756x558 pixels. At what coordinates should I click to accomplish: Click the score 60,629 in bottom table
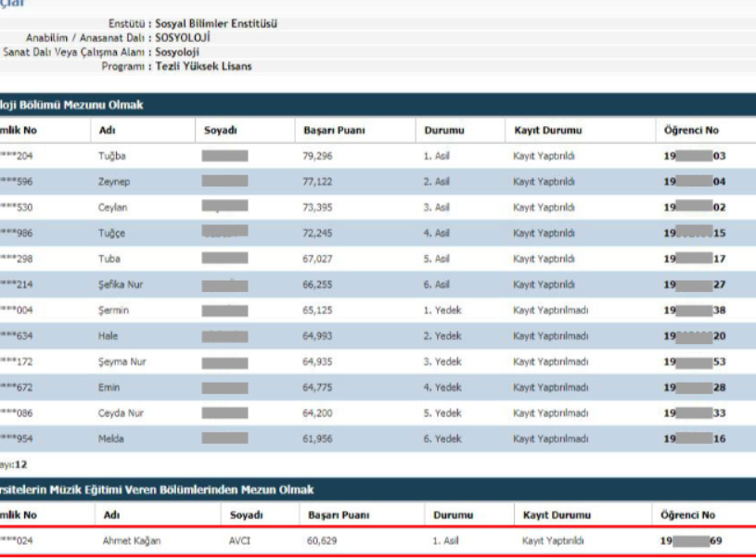[x=323, y=539]
